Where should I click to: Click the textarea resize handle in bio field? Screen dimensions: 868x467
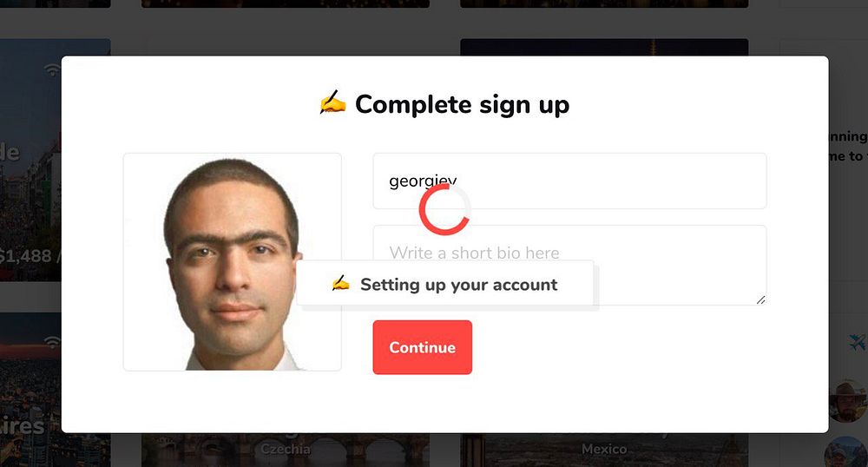(760, 299)
